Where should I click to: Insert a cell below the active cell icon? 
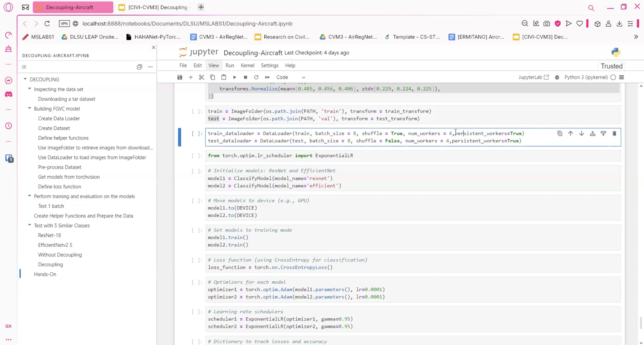pos(603,133)
